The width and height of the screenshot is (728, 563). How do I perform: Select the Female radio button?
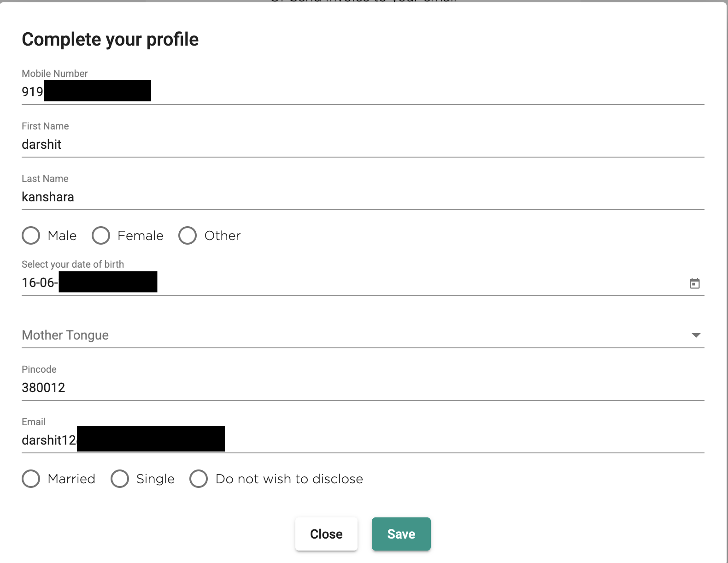101,235
